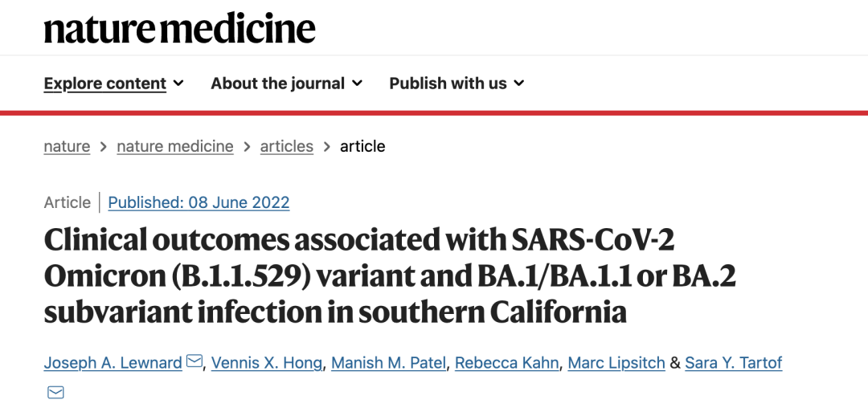868x420 pixels.
Task: Open Sara Y. Tartof author info
Action: (733, 363)
